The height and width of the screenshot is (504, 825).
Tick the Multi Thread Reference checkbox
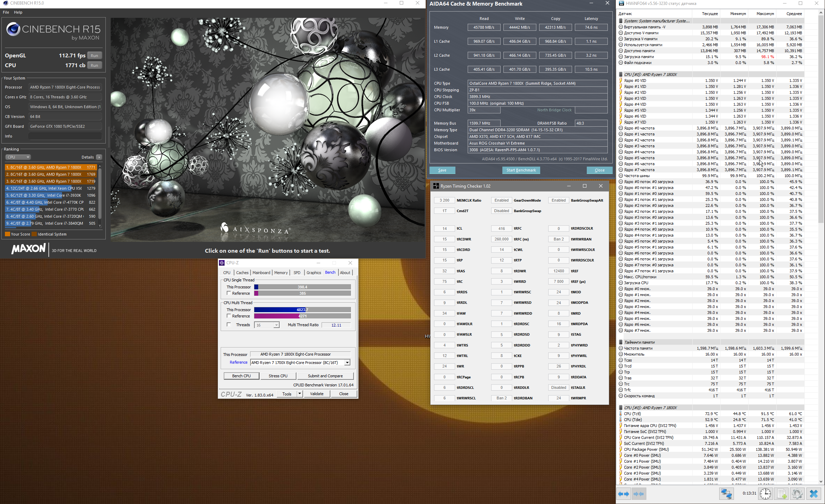[x=229, y=316]
